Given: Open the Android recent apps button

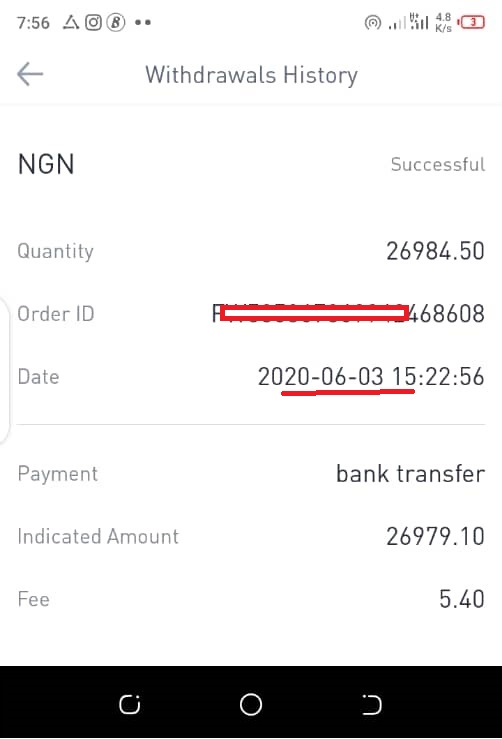Looking at the screenshot, I should [x=130, y=705].
